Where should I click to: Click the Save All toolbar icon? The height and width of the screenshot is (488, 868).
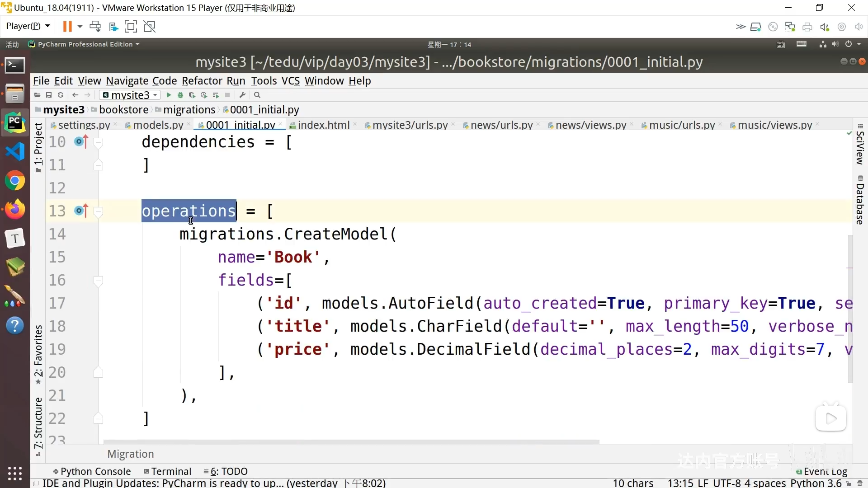(x=49, y=95)
